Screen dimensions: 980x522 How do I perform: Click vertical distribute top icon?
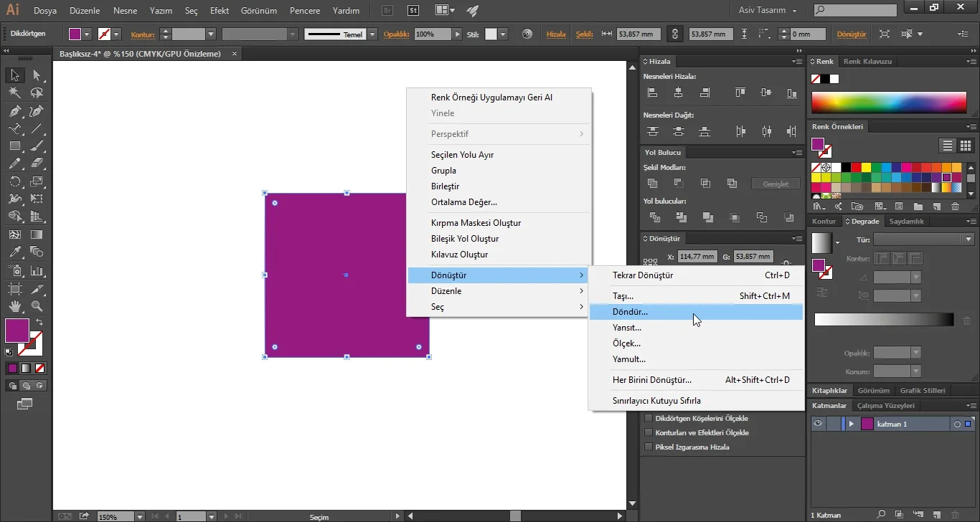coord(652,131)
